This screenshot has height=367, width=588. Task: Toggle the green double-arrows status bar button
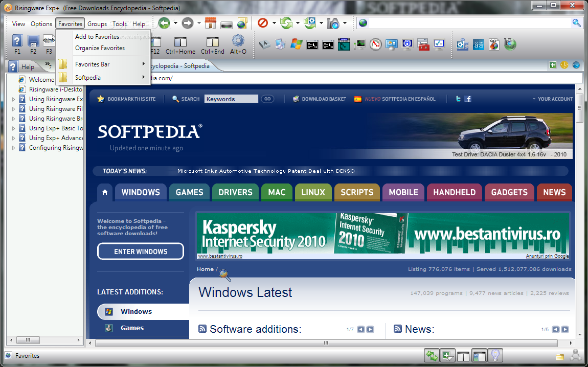pos(432,355)
